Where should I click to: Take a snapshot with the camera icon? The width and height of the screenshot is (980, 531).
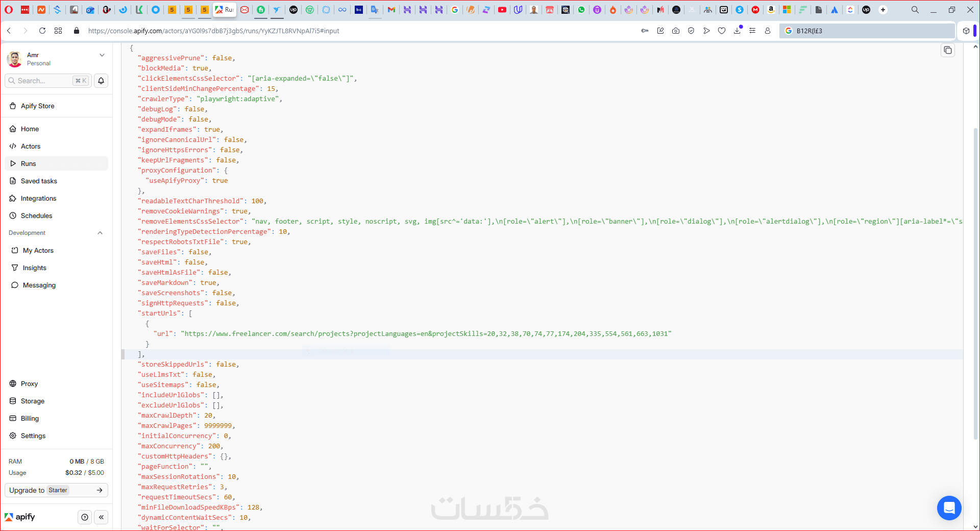(676, 31)
